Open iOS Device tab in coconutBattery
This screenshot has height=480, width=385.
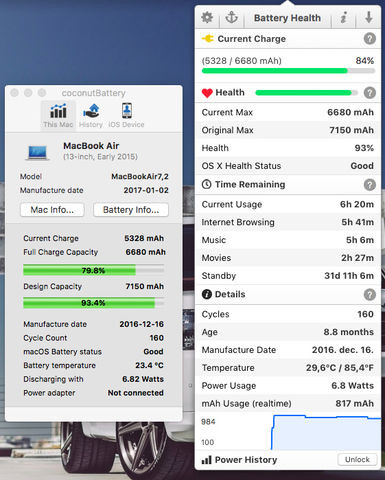(x=126, y=116)
